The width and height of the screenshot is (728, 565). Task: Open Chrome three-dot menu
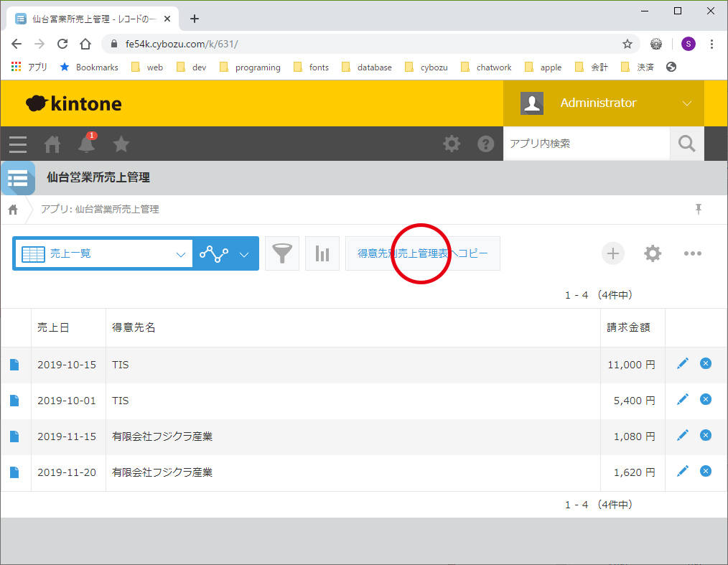pos(711,44)
